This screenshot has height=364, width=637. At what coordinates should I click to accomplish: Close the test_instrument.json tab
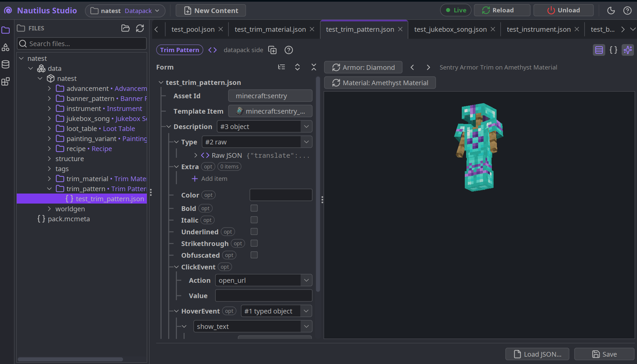click(577, 29)
